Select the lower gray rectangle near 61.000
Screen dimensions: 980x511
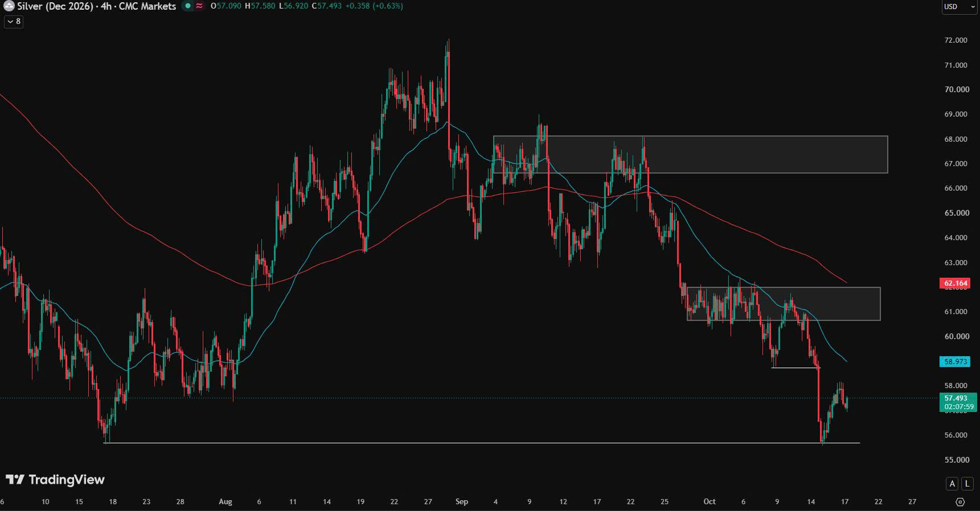pos(784,304)
